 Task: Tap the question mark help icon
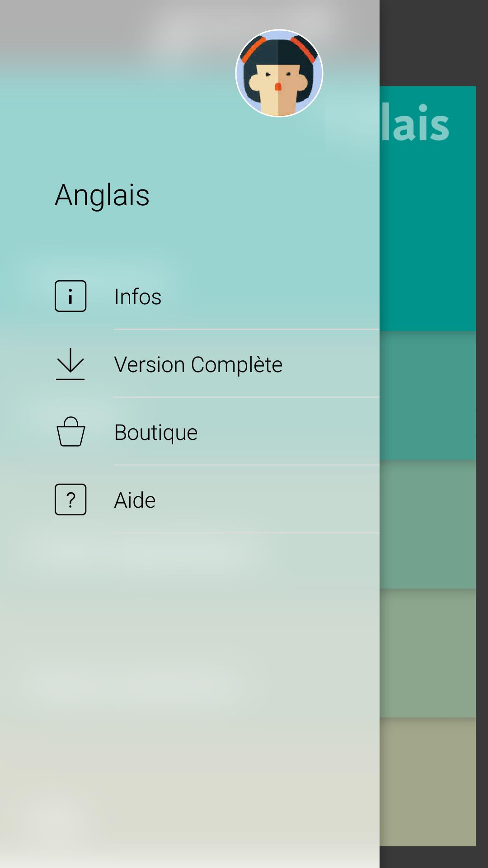(x=70, y=500)
